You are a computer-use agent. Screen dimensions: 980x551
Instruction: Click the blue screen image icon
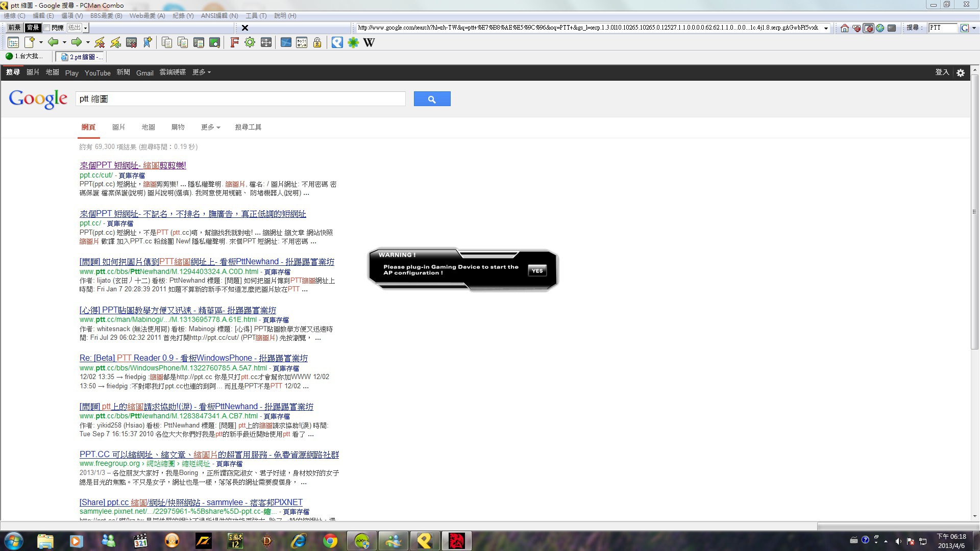286,43
